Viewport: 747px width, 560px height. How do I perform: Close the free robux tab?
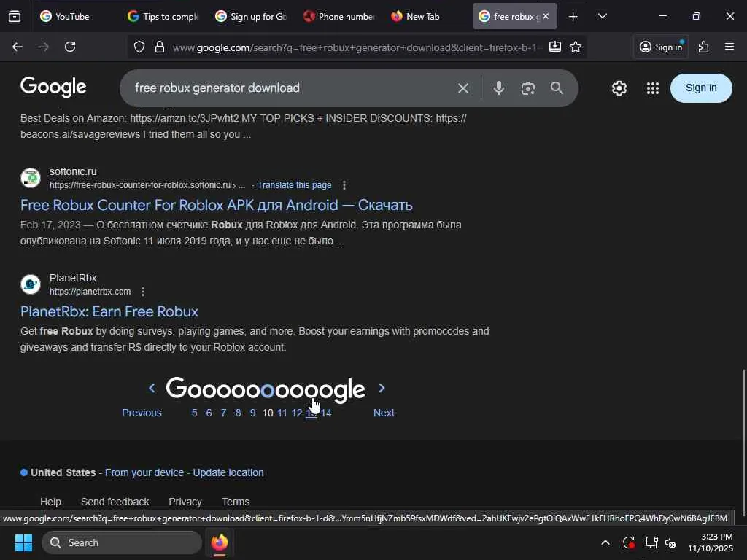click(546, 16)
